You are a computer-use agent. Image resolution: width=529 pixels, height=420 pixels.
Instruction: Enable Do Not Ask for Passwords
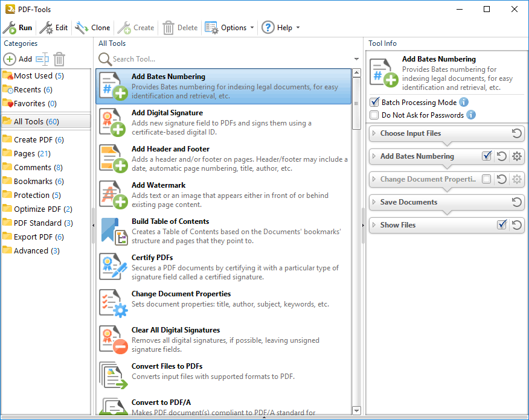point(375,115)
